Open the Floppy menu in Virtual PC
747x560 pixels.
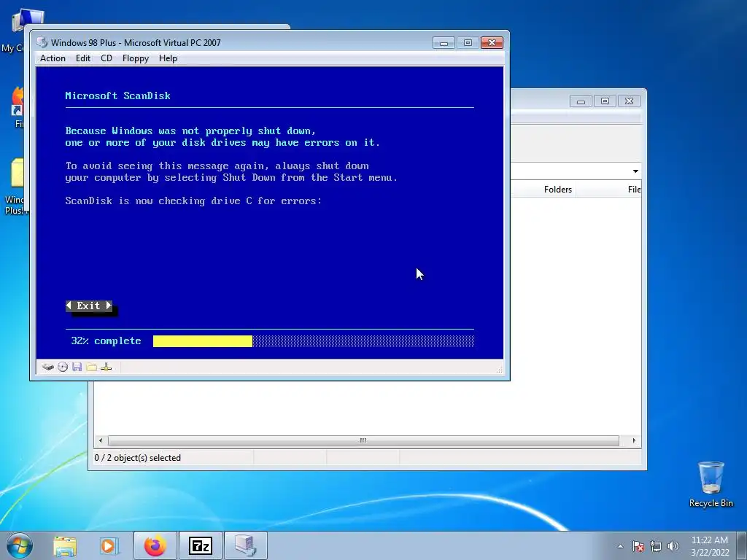[x=135, y=58]
